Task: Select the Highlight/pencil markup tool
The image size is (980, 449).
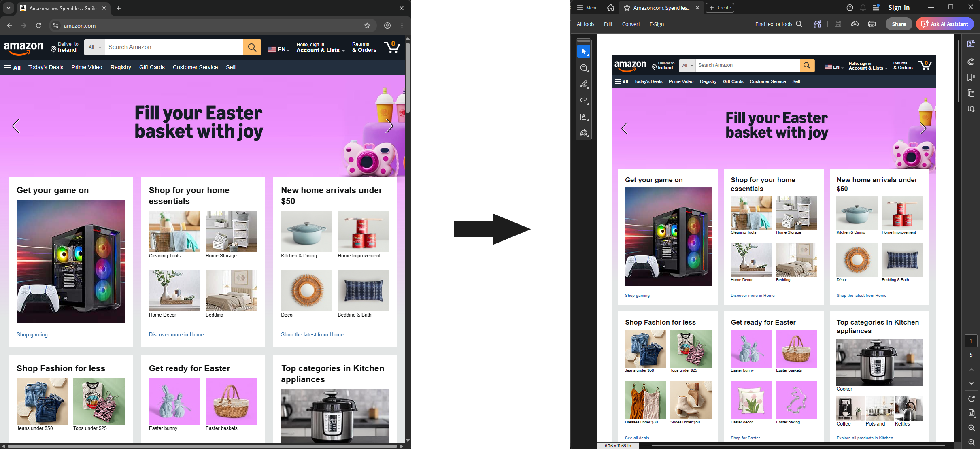Action: [x=584, y=84]
